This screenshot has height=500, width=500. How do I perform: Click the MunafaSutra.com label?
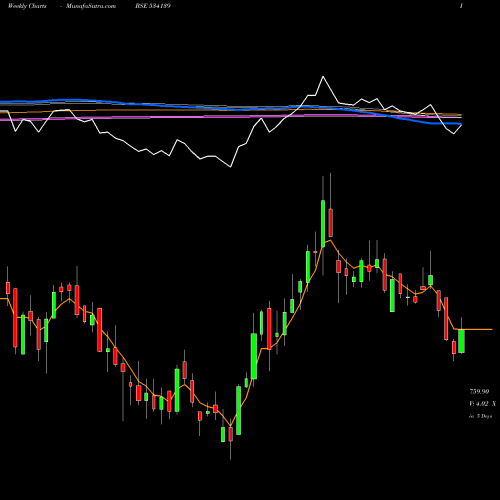pyautogui.click(x=91, y=6)
